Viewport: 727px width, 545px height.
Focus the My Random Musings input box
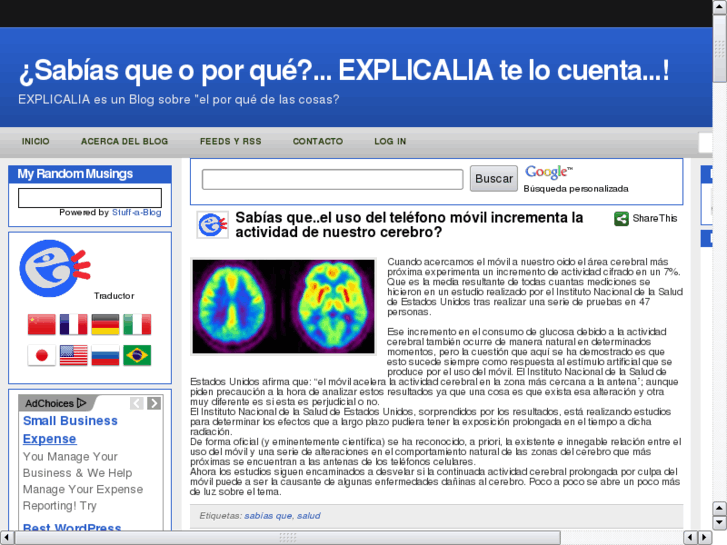[x=90, y=198]
